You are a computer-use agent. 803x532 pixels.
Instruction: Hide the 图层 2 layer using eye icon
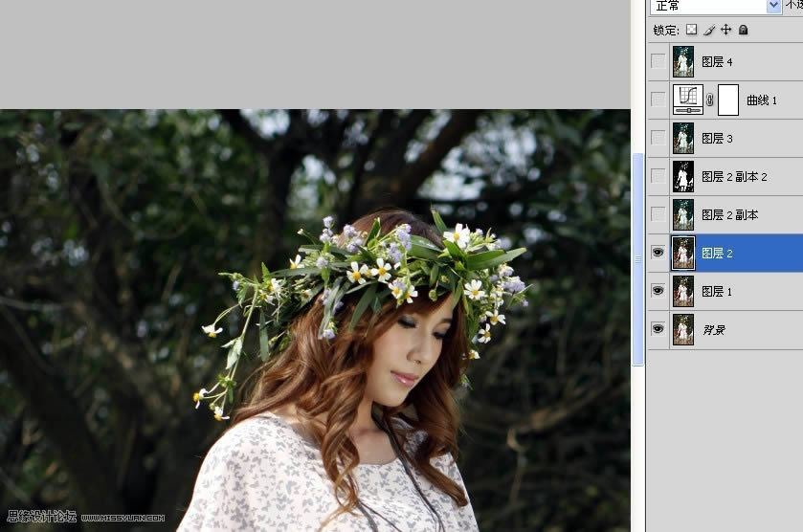tap(658, 253)
